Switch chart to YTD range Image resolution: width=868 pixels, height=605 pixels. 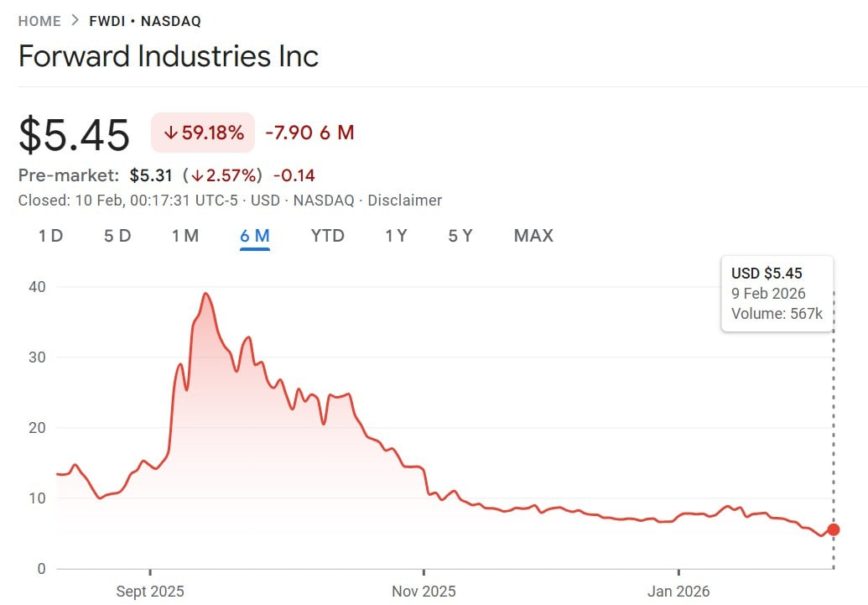click(327, 236)
